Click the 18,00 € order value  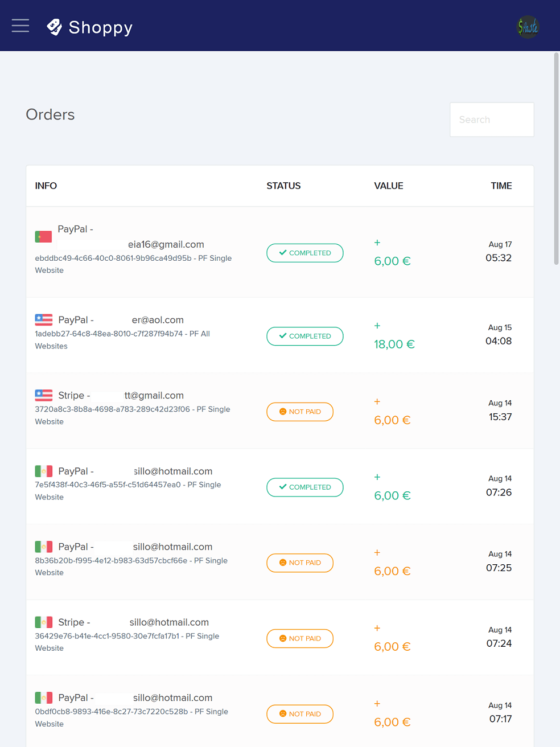click(x=394, y=344)
